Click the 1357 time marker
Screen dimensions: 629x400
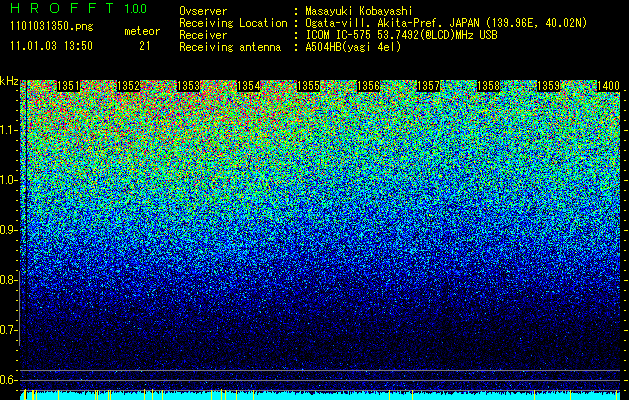point(428,86)
